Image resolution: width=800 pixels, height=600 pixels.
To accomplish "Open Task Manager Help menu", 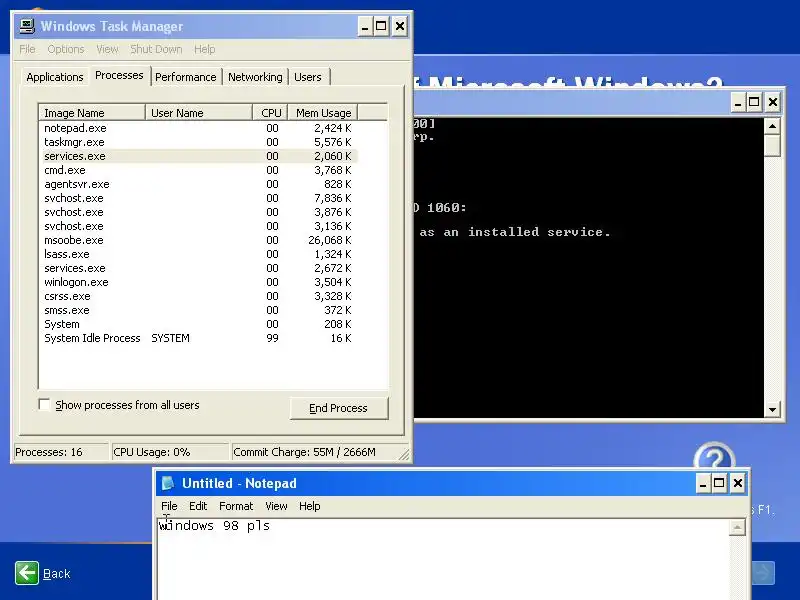I will 205,49.
